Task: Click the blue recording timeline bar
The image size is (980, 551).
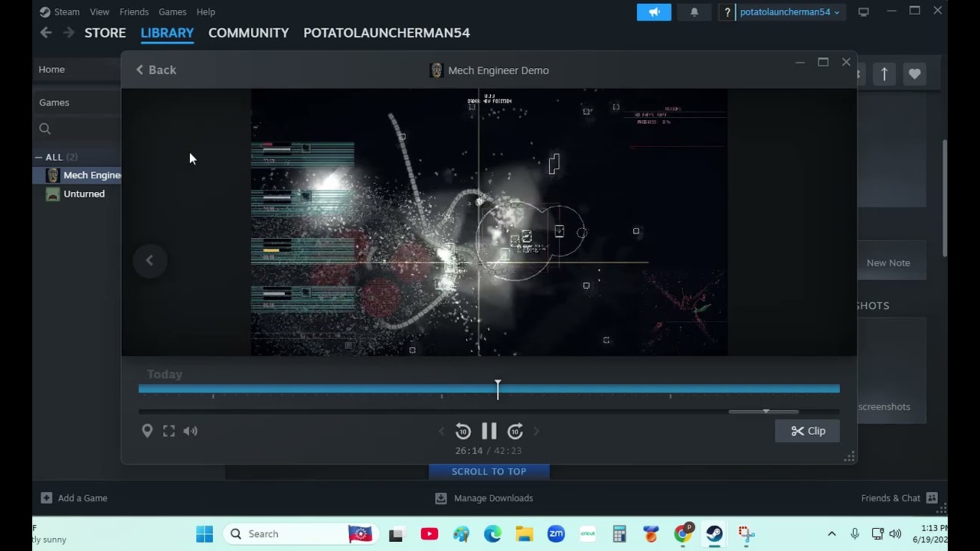Action: point(488,389)
